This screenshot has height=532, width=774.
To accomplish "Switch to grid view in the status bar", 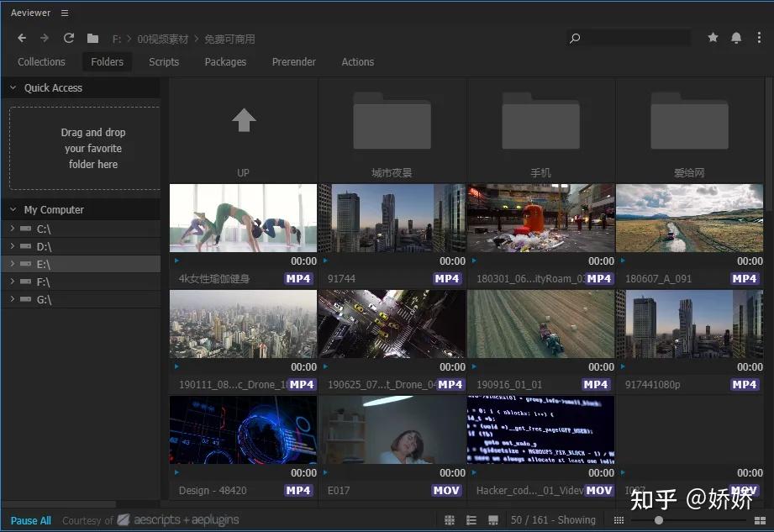I will click(451, 519).
